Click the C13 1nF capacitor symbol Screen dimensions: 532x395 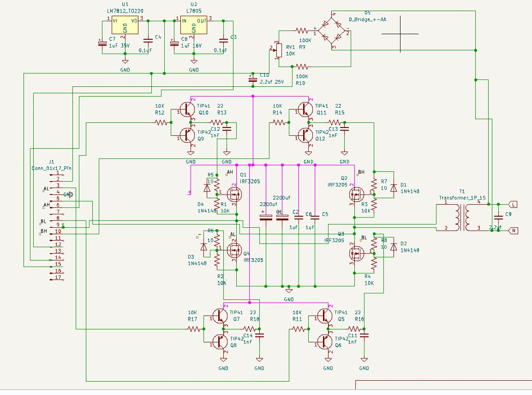point(344,129)
